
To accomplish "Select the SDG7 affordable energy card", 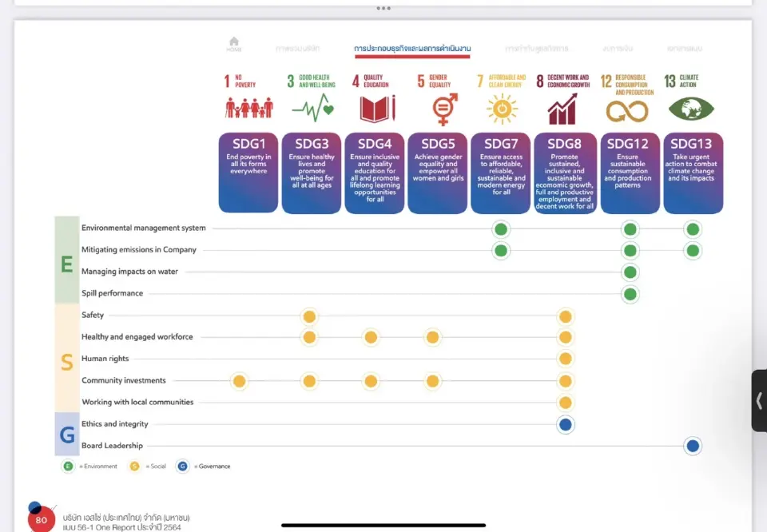I will [x=501, y=173].
